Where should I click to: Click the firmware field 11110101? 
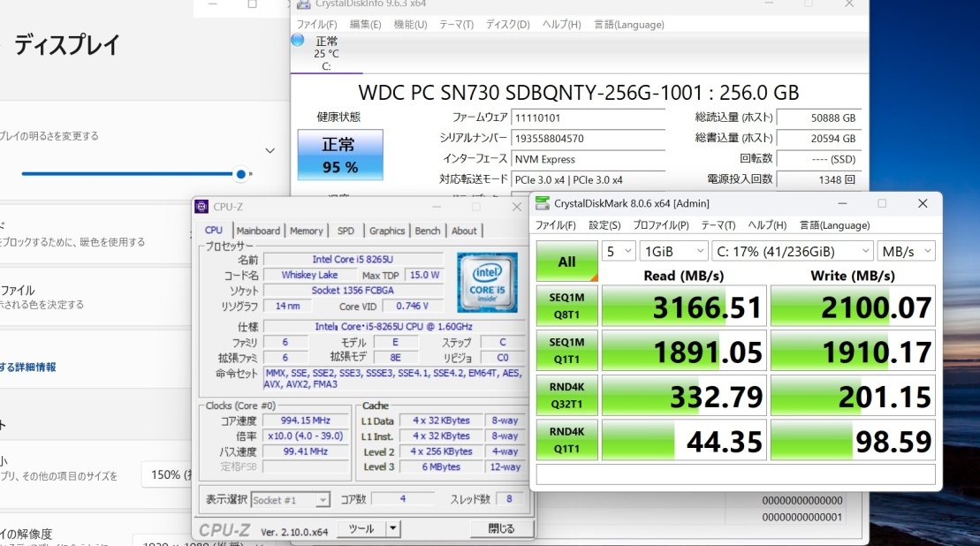pyautogui.click(x=588, y=118)
